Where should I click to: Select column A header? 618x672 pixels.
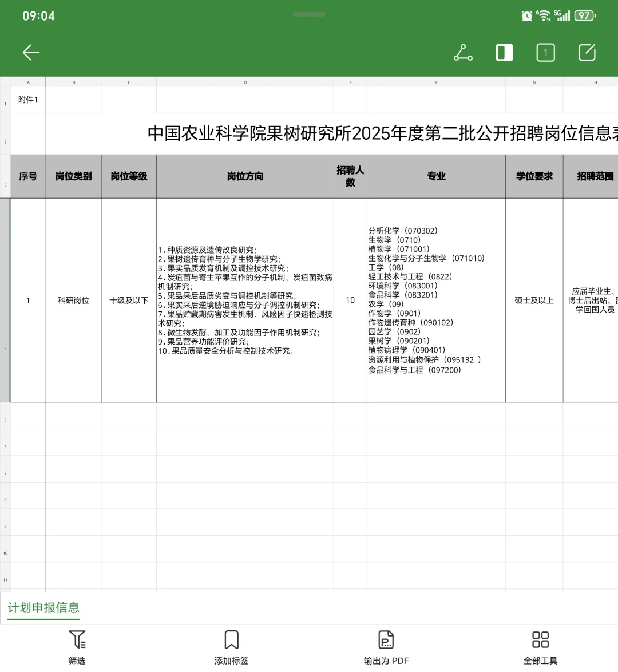click(x=28, y=82)
